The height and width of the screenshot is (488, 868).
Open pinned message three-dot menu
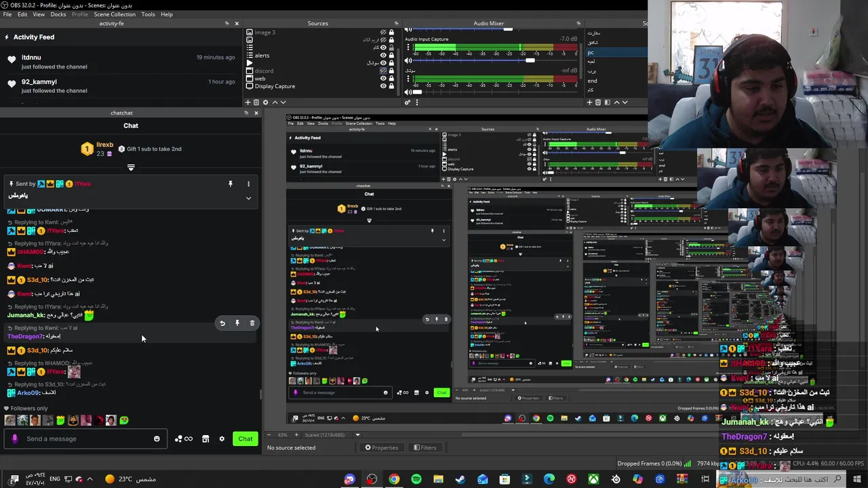(x=248, y=184)
